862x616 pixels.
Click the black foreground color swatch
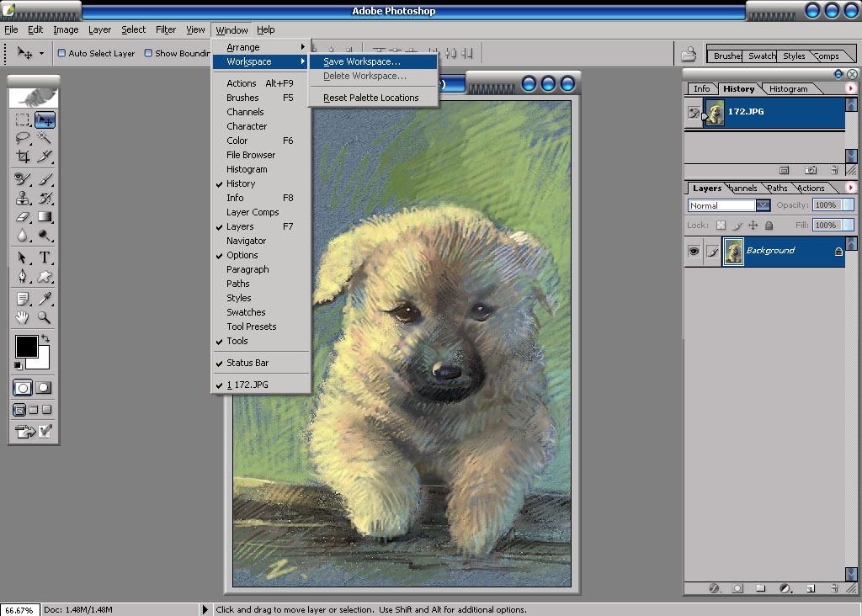point(26,347)
